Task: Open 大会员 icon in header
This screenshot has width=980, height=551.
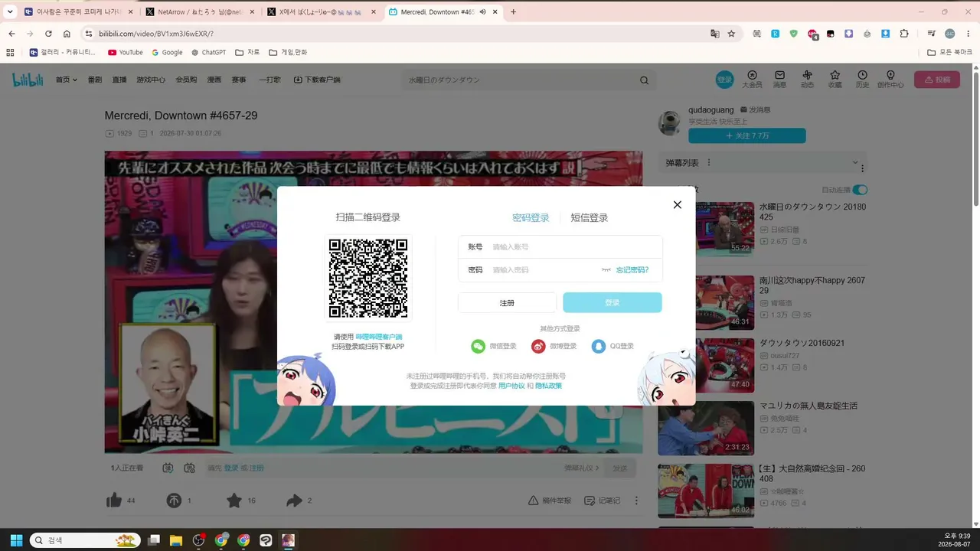Action: coord(752,80)
